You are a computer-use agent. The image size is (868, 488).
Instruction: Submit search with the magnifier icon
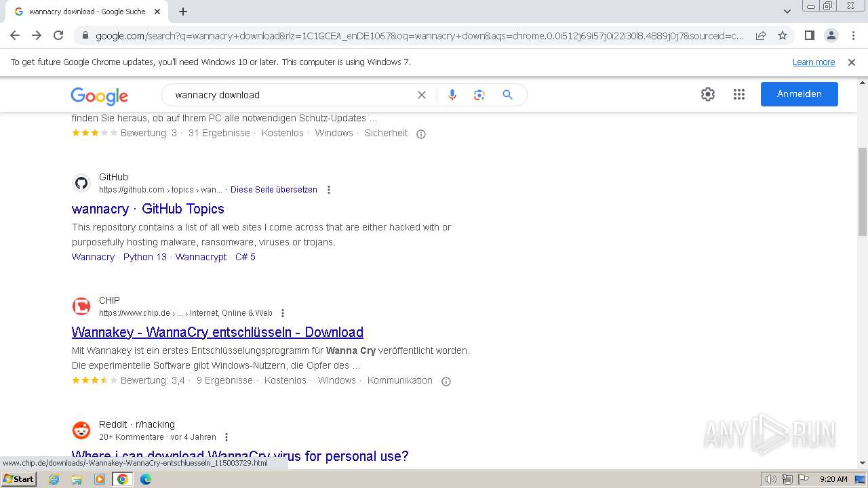507,95
